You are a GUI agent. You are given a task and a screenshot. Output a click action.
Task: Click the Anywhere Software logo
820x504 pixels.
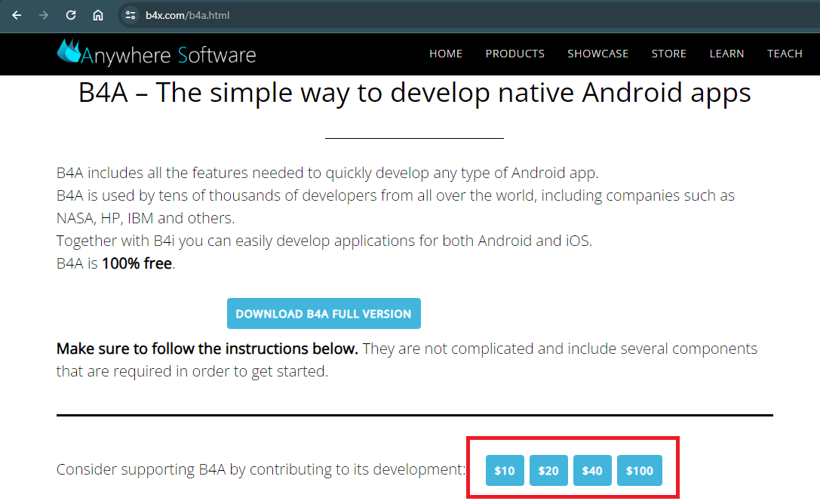156,53
